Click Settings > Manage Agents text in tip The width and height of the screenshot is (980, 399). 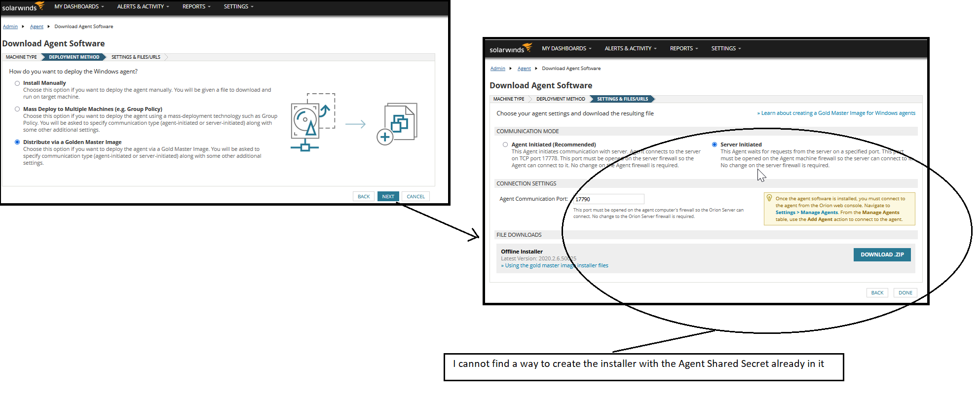[x=806, y=213]
